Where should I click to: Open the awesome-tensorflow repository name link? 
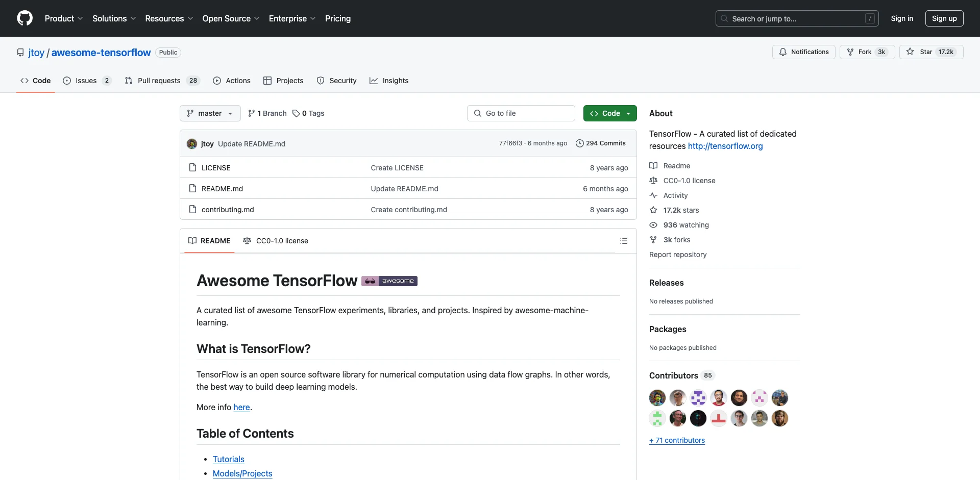pos(101,53)
